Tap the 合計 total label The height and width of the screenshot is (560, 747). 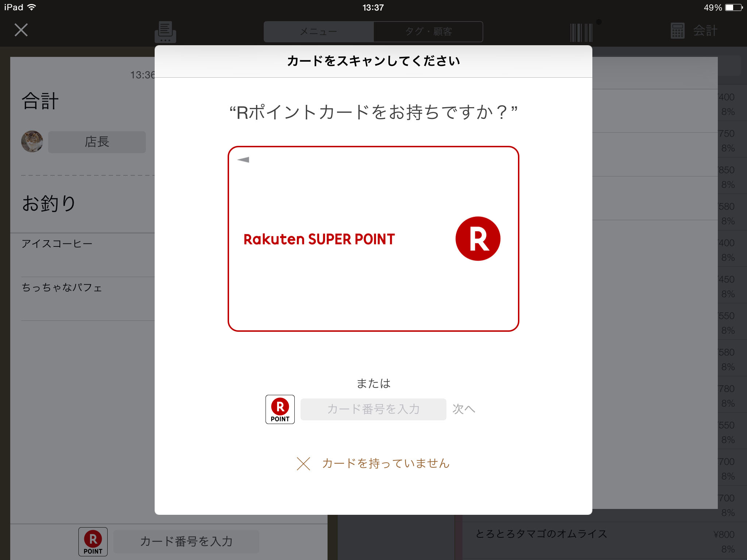click(x=40, y=101)
